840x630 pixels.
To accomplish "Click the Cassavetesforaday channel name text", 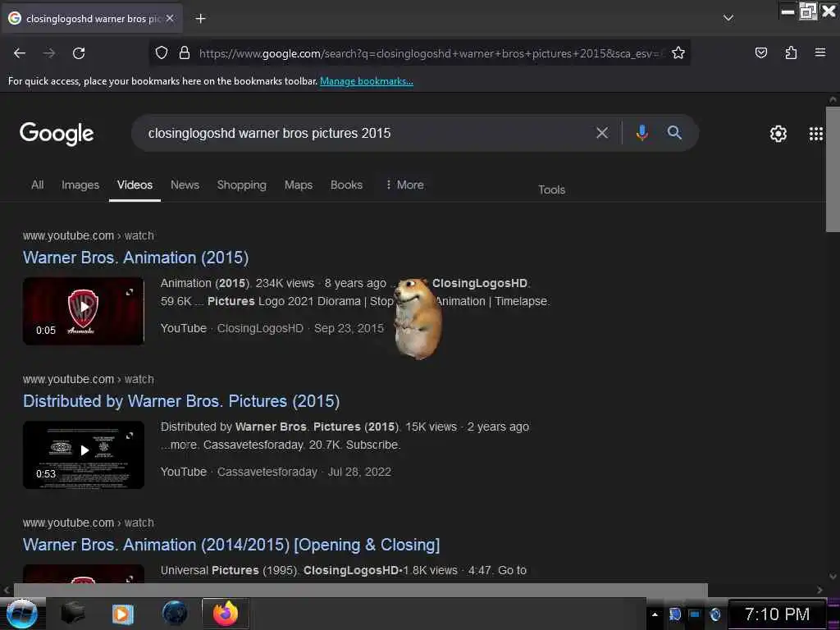I will [x=267, y=472].
